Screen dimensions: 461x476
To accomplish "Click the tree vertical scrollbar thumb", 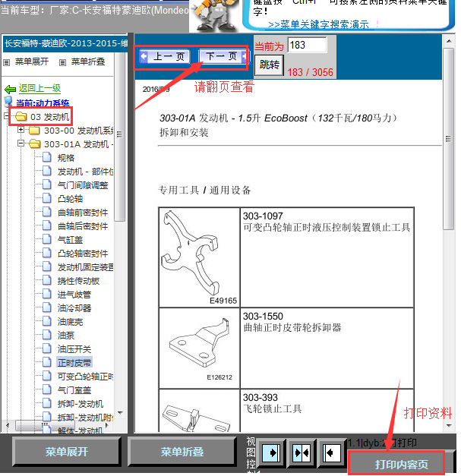I will (x=120, y=137).
